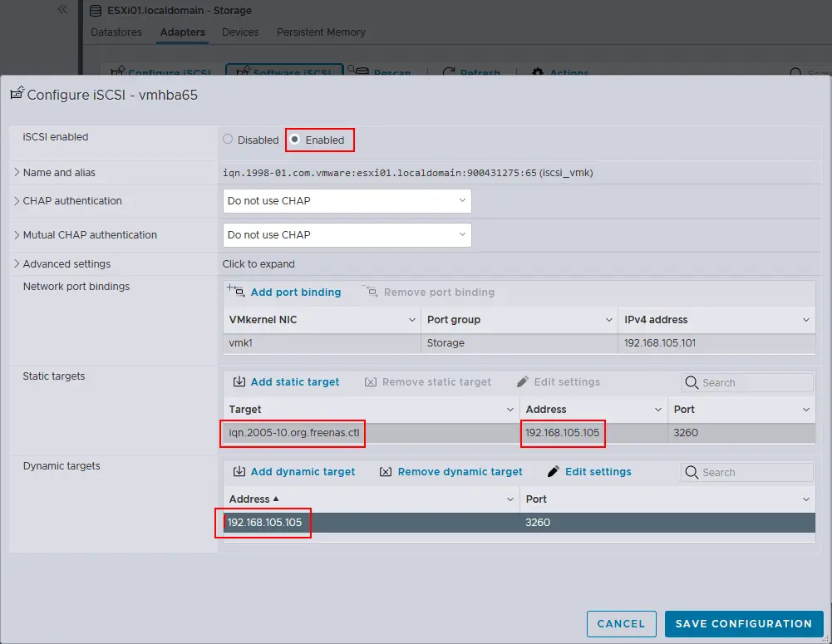This screenshot has height=644, width=832.
Task: Click the Edit settings pencil for static targets
Action: 522,381
